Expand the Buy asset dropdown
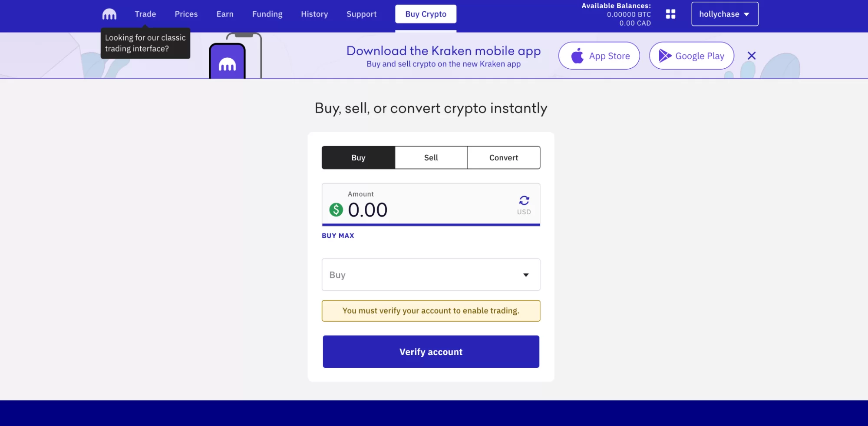 (431, 275)
